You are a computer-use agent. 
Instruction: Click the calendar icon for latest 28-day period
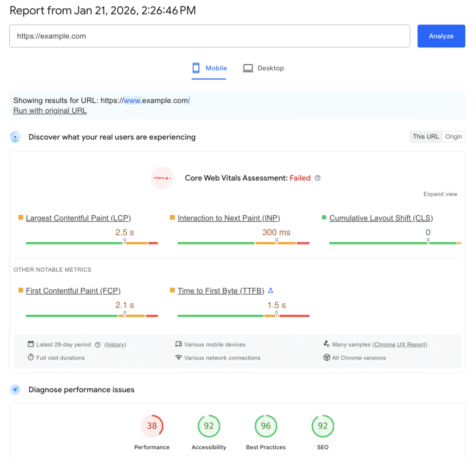click(x=30, y=344)
